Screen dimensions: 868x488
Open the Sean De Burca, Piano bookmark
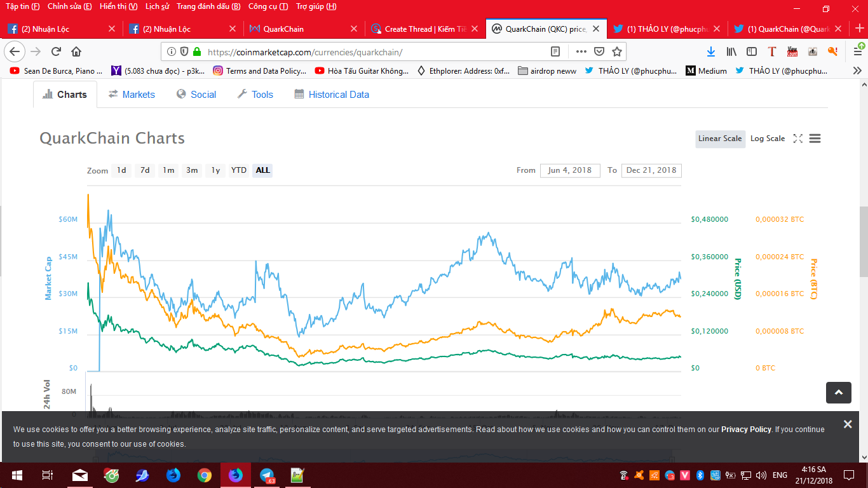56,71
